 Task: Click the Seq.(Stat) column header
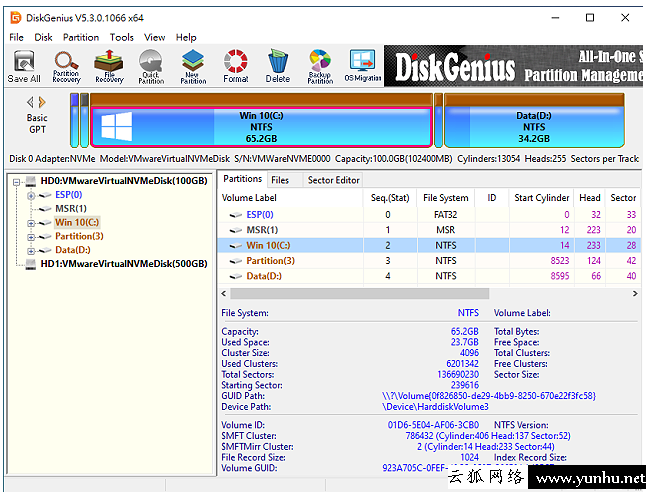click(x=390, y=198)
